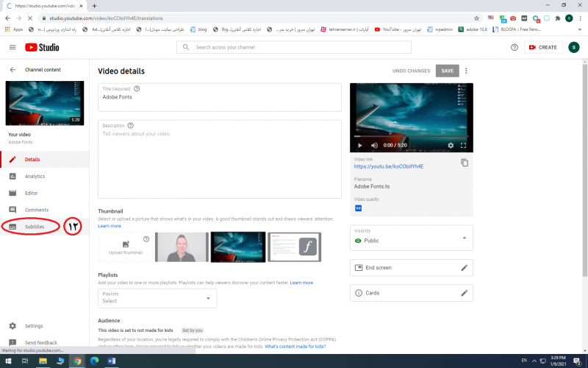Open the help icon in top bar
The width and height of the screenshot is (588, 368).
[x=514, y=47]
